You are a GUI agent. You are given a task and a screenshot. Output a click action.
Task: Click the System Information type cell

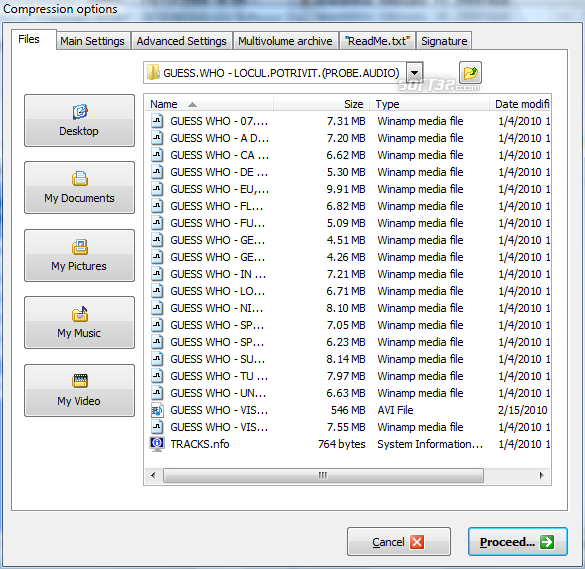click(430, 444)
